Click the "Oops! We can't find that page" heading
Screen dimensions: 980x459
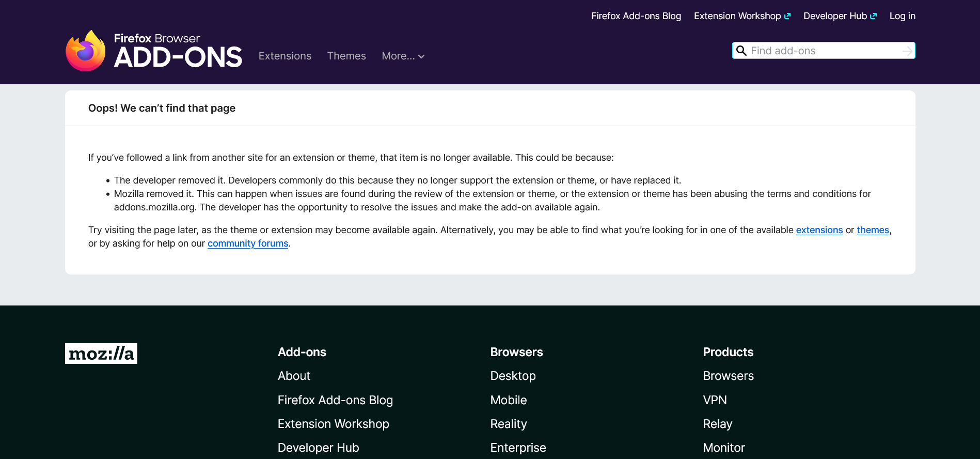[x=162, y=108]
